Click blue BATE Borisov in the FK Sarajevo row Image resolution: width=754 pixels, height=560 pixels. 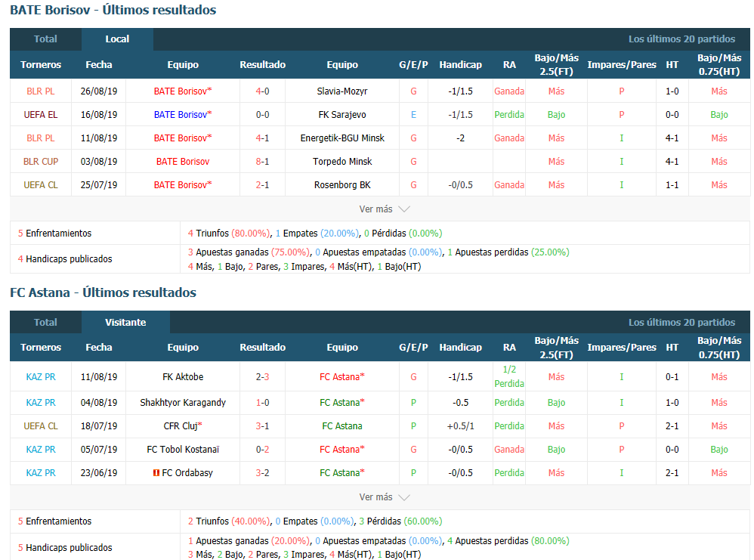181,115
